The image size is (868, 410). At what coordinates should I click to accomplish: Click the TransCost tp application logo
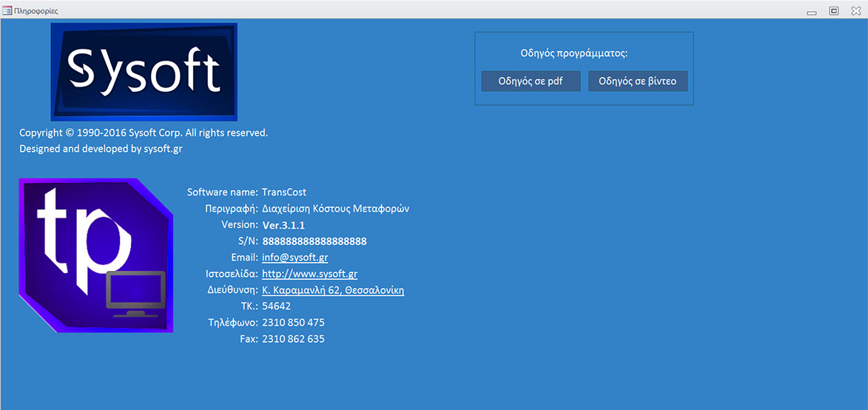point(95,255)
